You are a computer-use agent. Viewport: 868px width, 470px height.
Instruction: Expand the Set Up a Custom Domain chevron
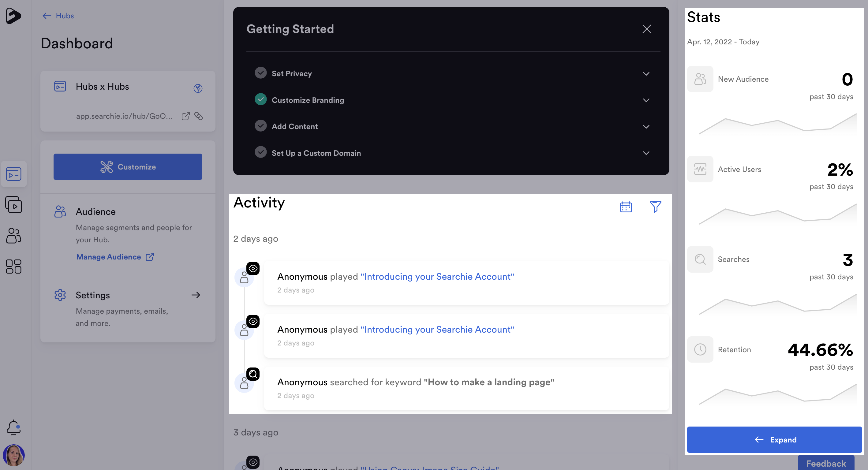[x=646, y=153]
